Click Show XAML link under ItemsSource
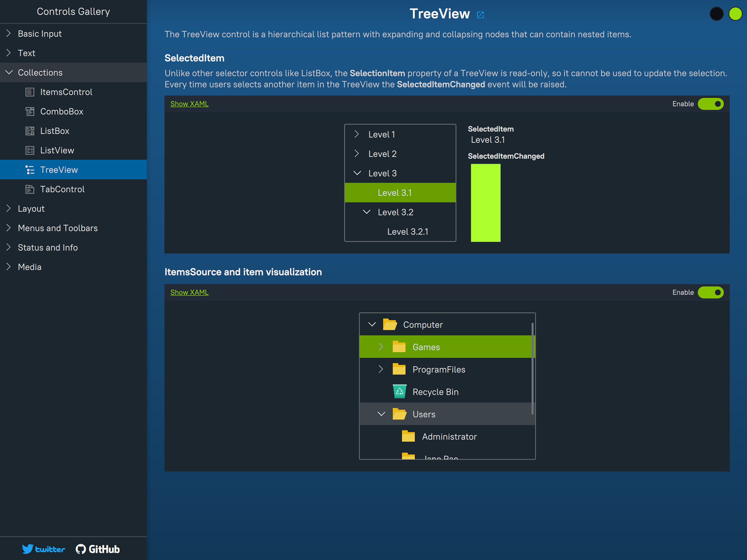This screenshot has height=560, width=747. tap(189, 293)
